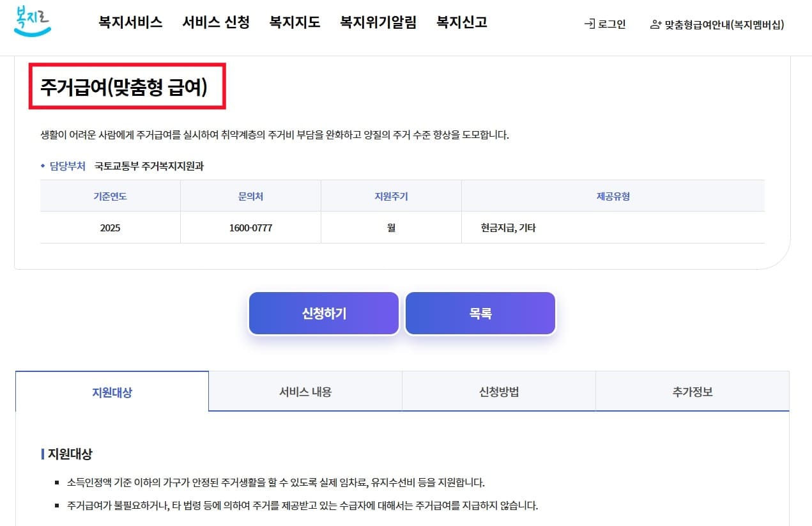This screenshot has height=526, width=812.
Task: Click the phone number 1600-0777
Action: [250, 228]
